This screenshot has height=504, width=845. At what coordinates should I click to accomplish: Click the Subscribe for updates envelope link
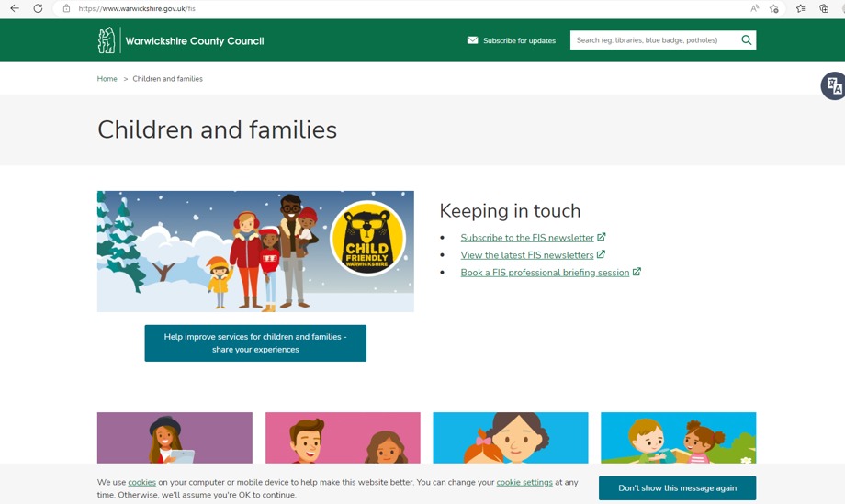[511, 40]
